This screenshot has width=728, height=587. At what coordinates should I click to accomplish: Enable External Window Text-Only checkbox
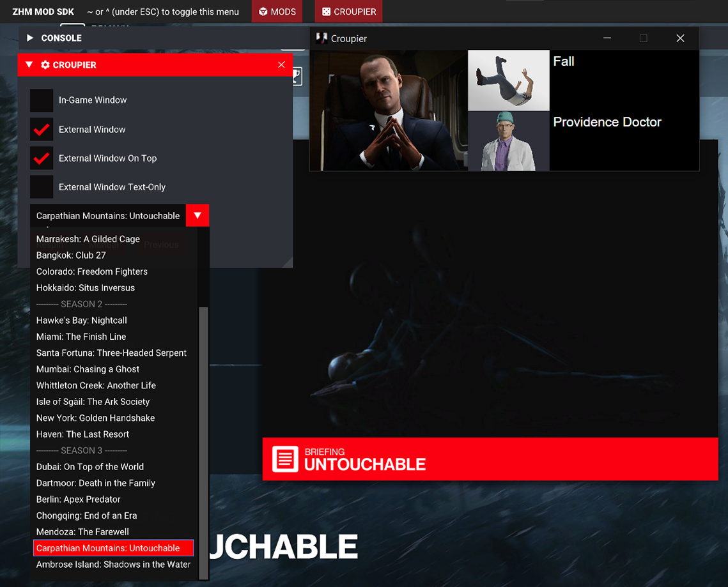click(x=42, y=187)
